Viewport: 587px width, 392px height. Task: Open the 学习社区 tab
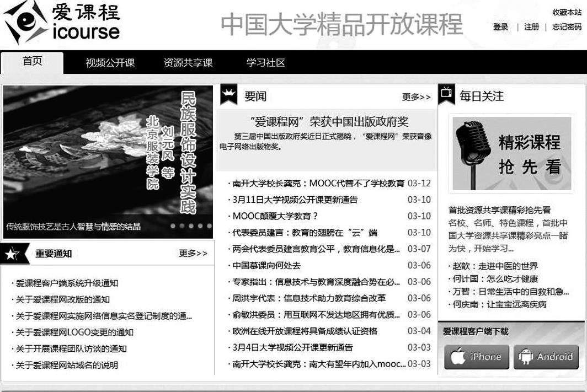(266, 62)
